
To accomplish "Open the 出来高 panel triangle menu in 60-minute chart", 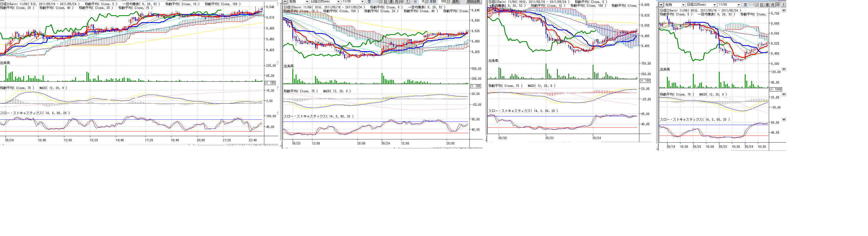I will tap(783, 69).
